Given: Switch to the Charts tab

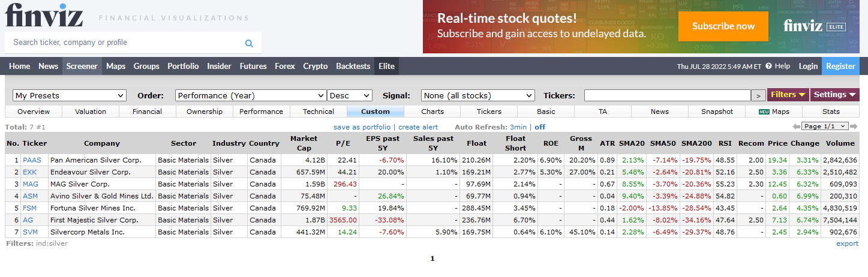Looking at the screenshot, I should click(433, 112).
